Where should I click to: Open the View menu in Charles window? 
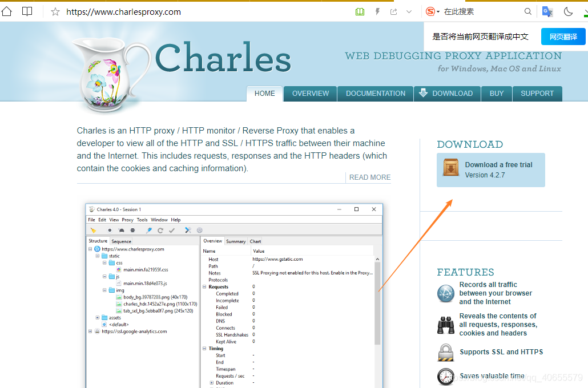pyautogui.click(x=114, y=220)
